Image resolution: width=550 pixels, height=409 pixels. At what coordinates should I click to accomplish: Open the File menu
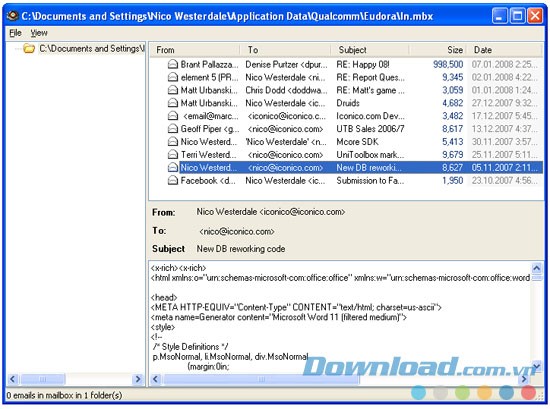click(x=15, y=33)
